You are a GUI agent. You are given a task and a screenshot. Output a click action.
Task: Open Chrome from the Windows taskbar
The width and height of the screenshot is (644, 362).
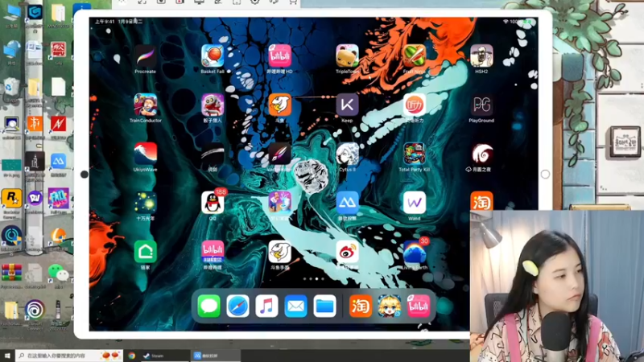point(132,356)
